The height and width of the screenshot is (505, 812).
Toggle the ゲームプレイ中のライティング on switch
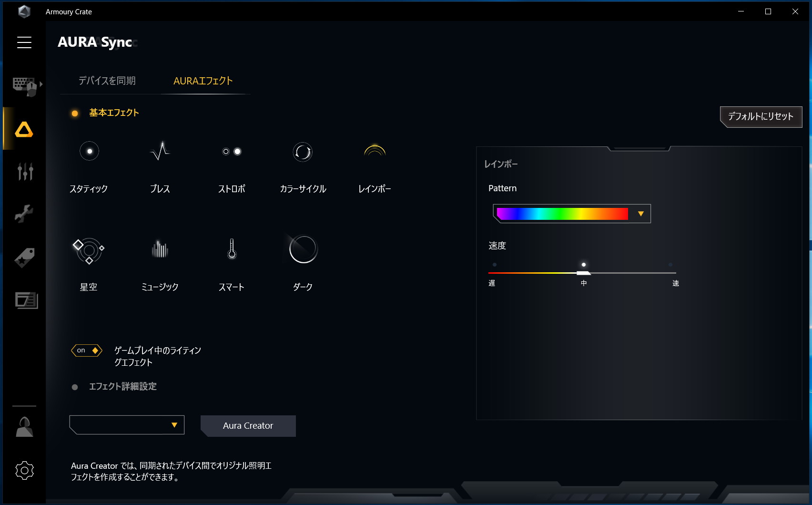(x=87, y=350)
